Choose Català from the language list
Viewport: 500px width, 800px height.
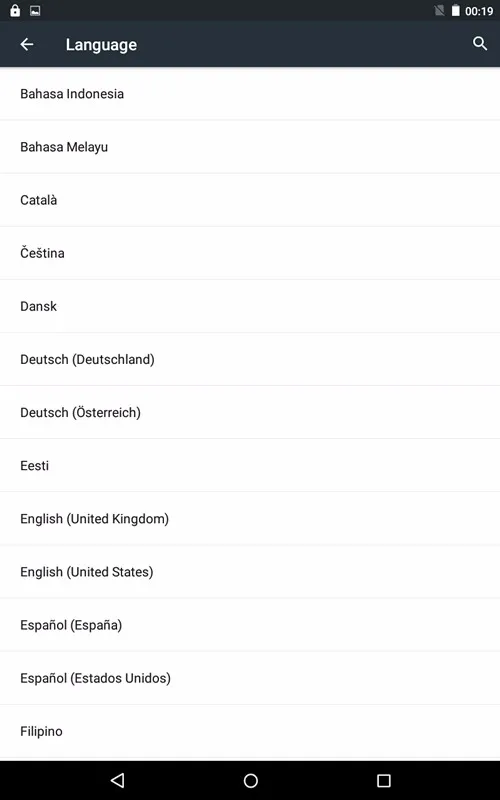tap(250, 200)
